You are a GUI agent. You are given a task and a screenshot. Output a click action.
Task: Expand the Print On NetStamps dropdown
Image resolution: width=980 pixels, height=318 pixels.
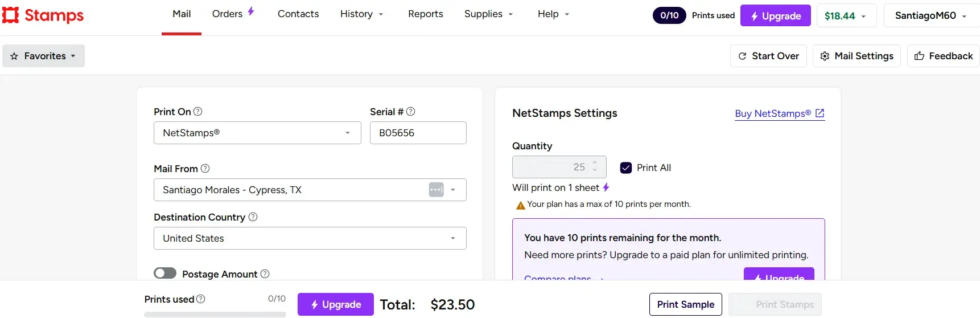tap(257, 133)
